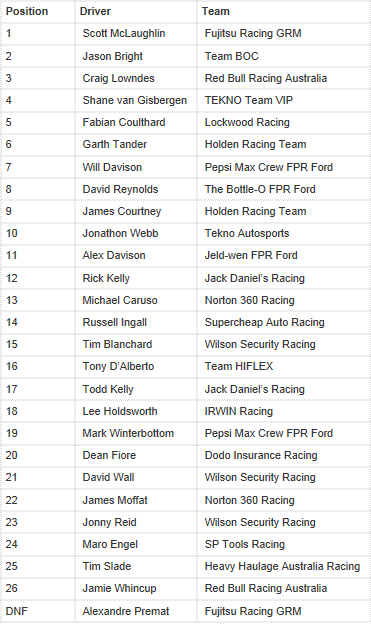Click the Red Bull Racing Australia cell for Craig Lowndes
The height and width of the screenshot is (626, 371).
pyautogui.click(x=283, y=78)
